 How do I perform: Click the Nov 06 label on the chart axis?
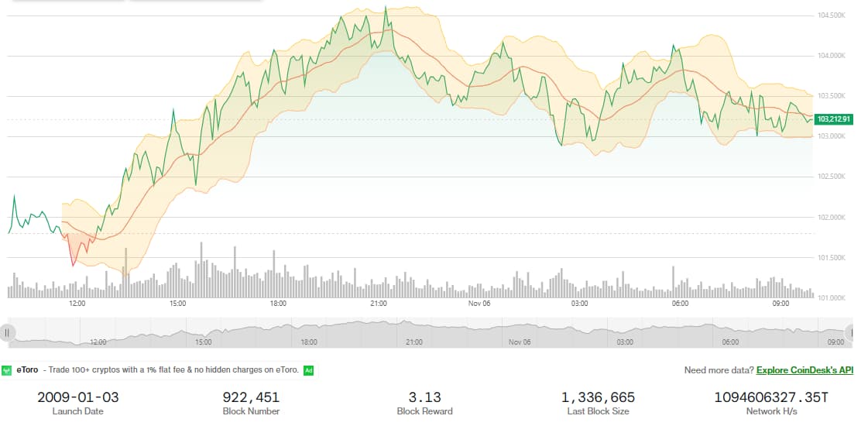[479, 304]
